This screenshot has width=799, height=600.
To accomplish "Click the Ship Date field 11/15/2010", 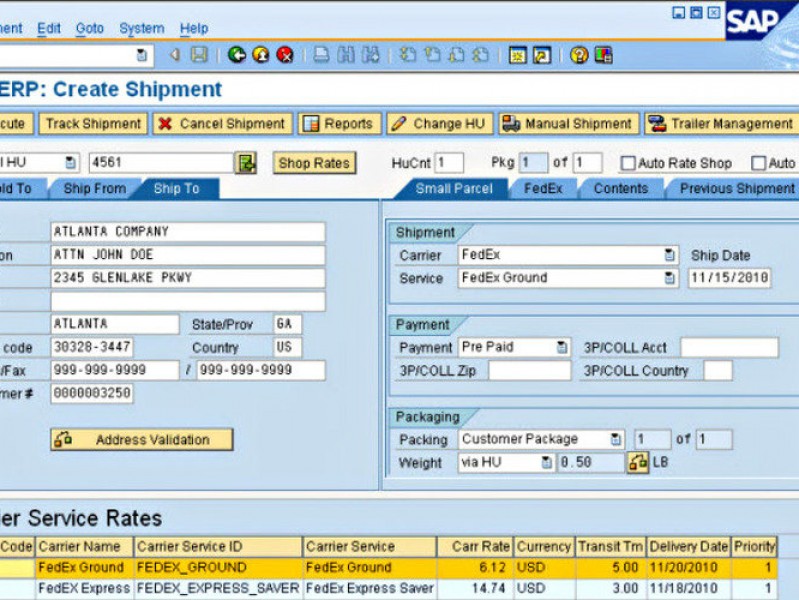I will pyautogui.click(x=729, y=278).
